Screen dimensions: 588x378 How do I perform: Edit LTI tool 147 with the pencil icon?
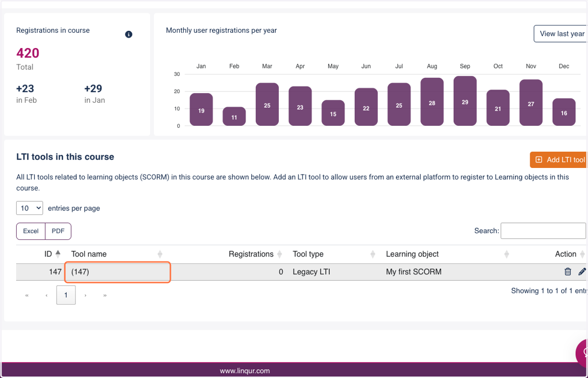pyautogui.click(x=582, y=272)
